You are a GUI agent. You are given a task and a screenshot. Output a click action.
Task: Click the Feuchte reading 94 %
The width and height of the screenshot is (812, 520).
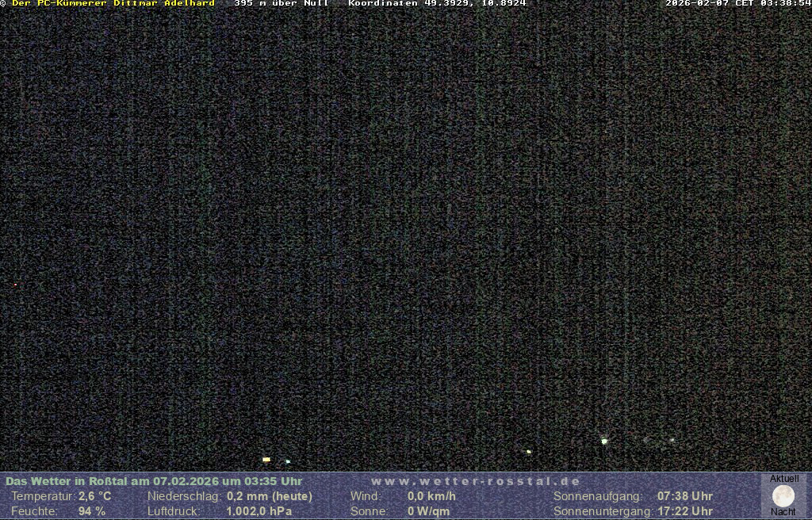point(92,511)
